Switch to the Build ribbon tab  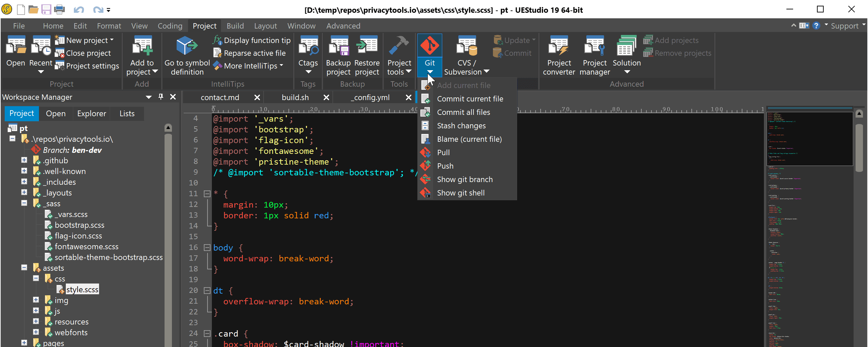point(235,26)
